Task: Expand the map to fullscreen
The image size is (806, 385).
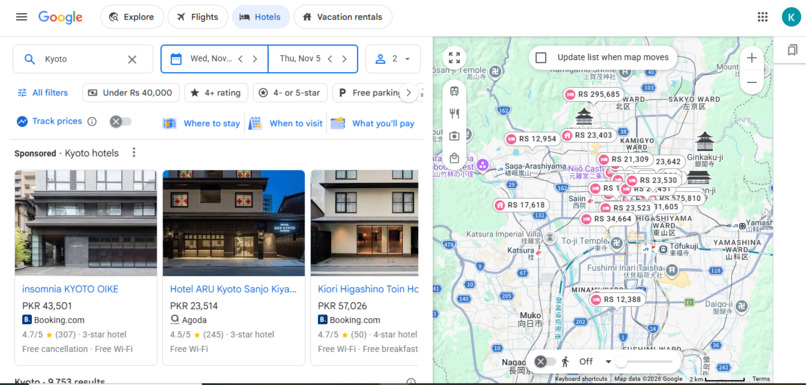Action: tap(454, 58)
